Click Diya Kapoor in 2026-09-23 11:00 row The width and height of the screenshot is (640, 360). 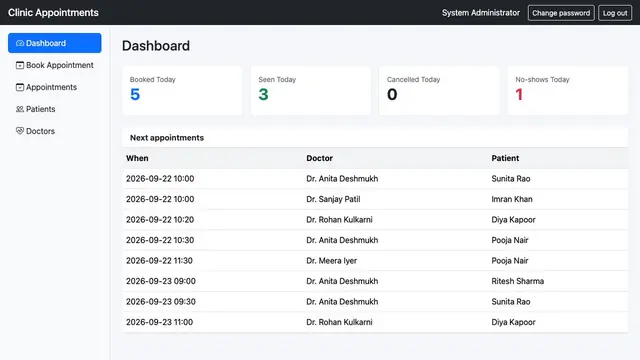(x=513, y=322)
